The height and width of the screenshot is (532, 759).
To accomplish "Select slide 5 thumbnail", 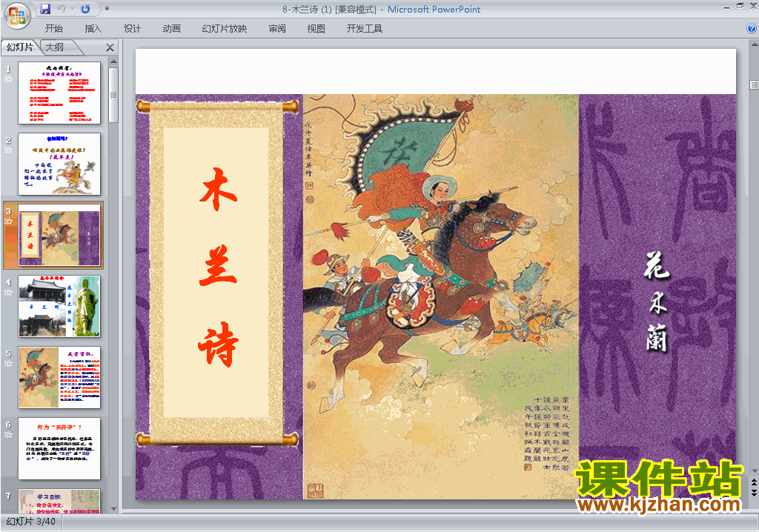I will click(x=59, y=378).
